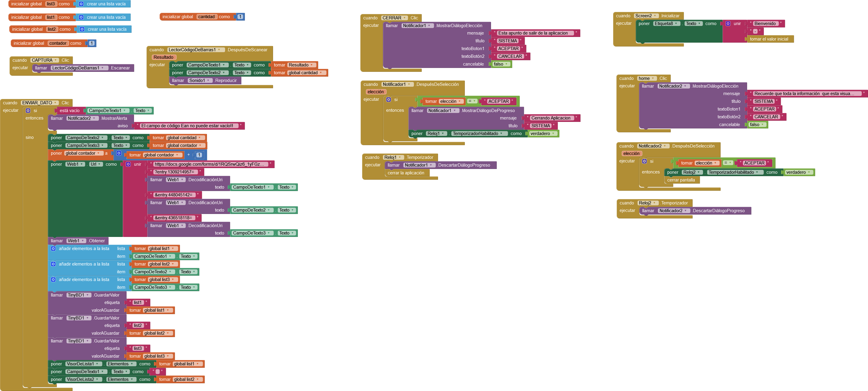Open mutator gear on Screen2 'unir' Bienvenido block

click(728, 24)
